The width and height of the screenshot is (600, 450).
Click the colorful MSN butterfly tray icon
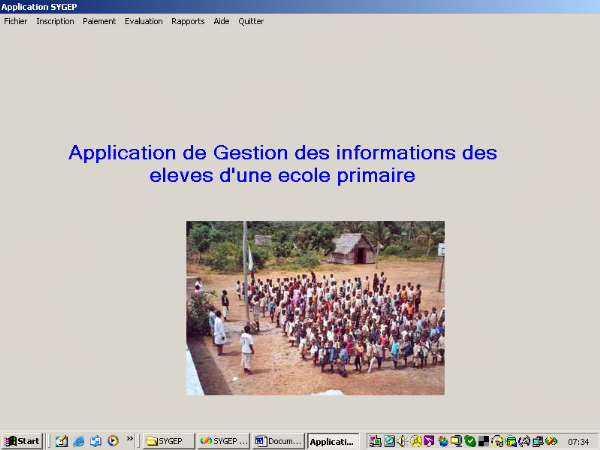point(443,441)
